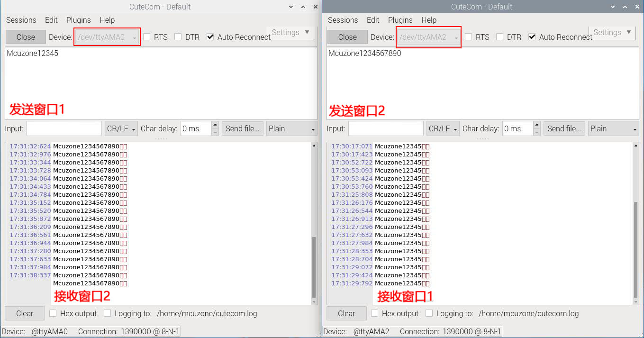The height and width of the screenshot is (338, 644).
Task: Click output scrollbar handle in right window
Action: pos(635,250)
